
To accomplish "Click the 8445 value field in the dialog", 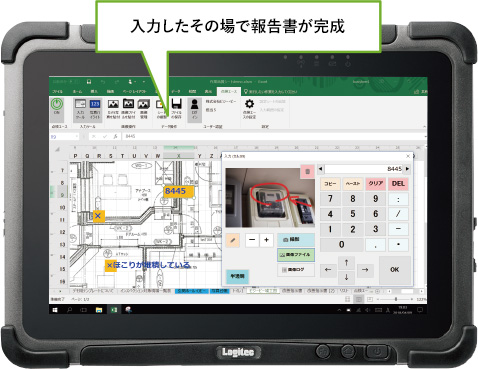I will 364,169.
